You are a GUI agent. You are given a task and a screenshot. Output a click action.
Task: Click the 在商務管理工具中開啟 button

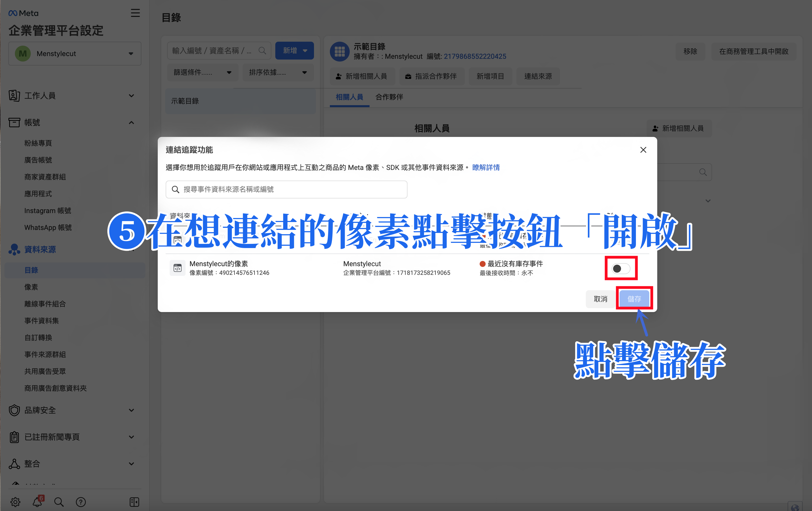(754, 51)
